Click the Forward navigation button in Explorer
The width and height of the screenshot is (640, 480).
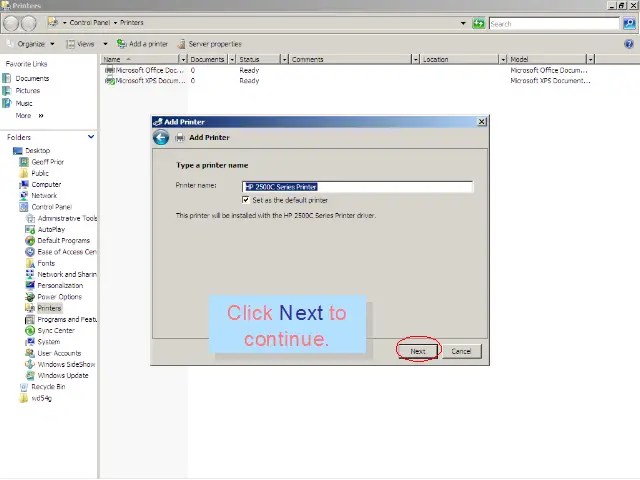tap(29, 23)
